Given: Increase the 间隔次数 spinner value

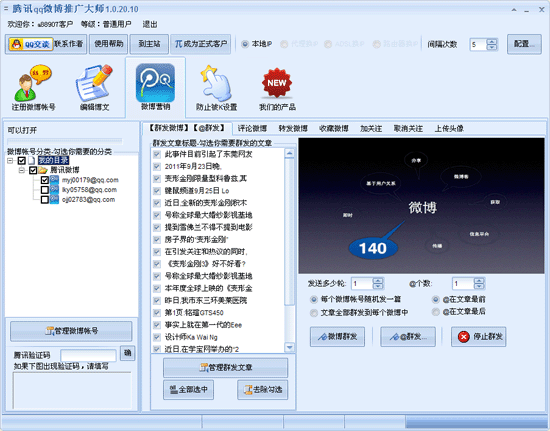Looking at the screenshot, I should click(492, 41).
